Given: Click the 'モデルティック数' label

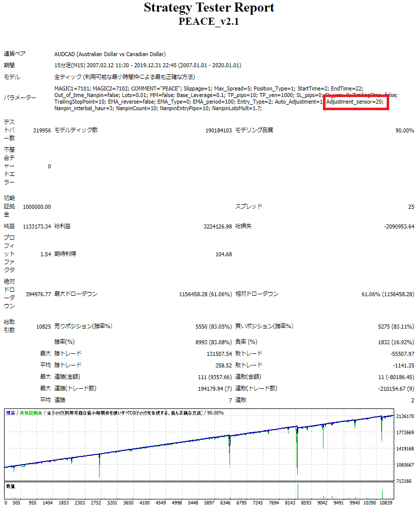Looking at the screenshot, I should pyautogui.click(x=76, y=130).
